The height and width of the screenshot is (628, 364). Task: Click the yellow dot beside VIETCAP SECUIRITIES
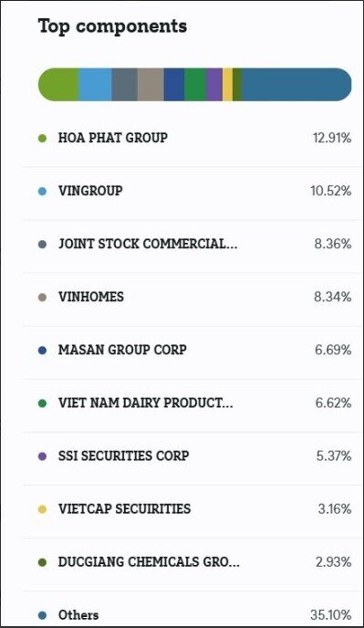point(43,509)
